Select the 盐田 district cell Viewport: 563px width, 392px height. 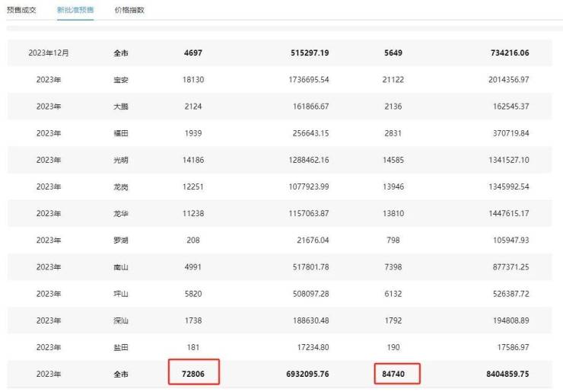pos(121,347)
